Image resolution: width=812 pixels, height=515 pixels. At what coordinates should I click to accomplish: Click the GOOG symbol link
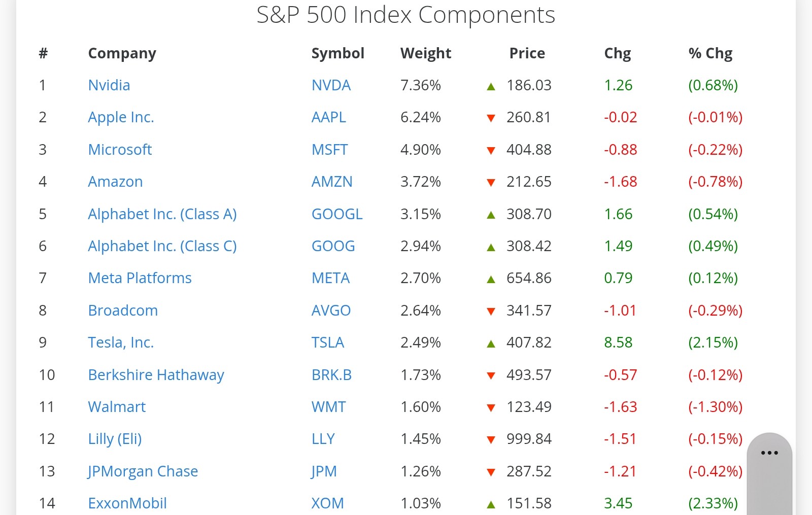click(333, 246)
